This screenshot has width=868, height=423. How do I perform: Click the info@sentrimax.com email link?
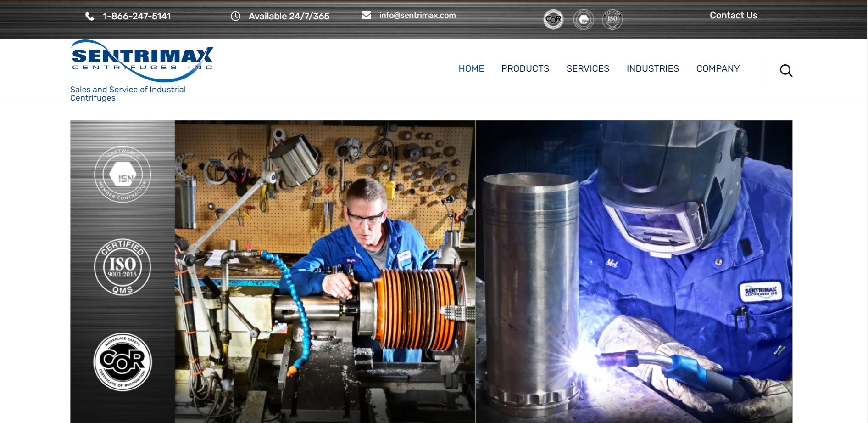coord(417,15)
